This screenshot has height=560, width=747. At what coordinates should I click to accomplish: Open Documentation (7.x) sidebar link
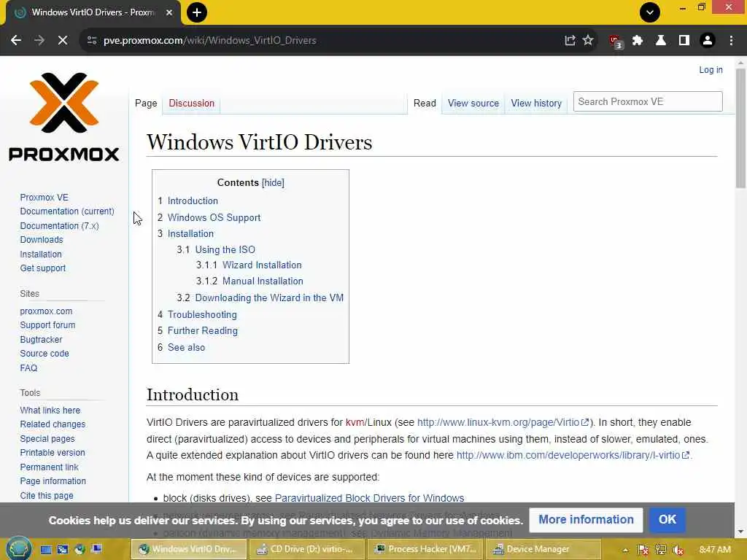point(59,226)
